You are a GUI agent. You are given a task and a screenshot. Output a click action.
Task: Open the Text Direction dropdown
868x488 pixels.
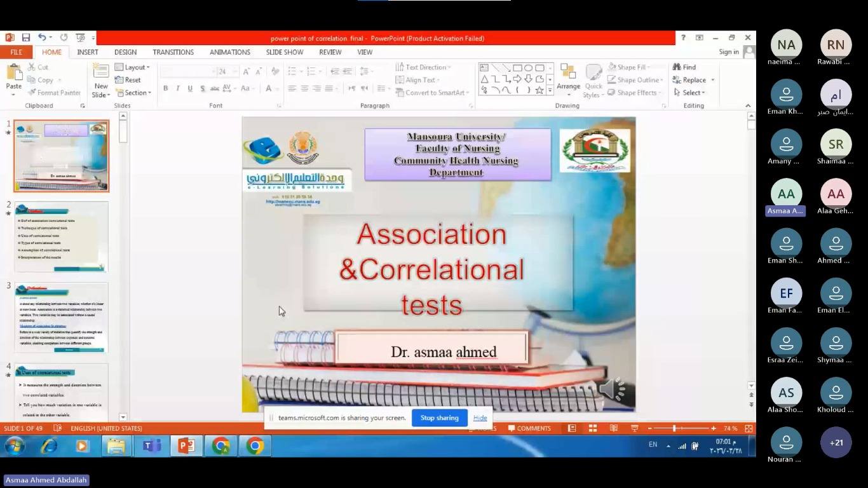point(423,67)
